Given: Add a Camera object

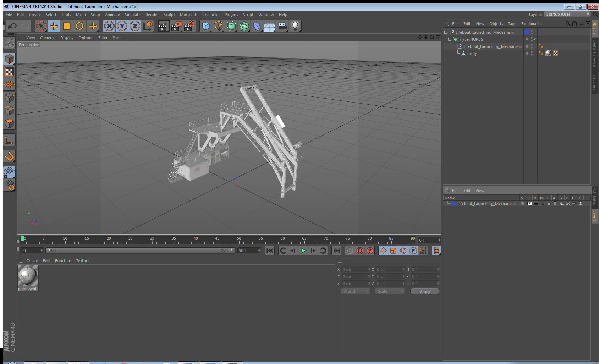Looking at the screenshot, I should point(282,26).
